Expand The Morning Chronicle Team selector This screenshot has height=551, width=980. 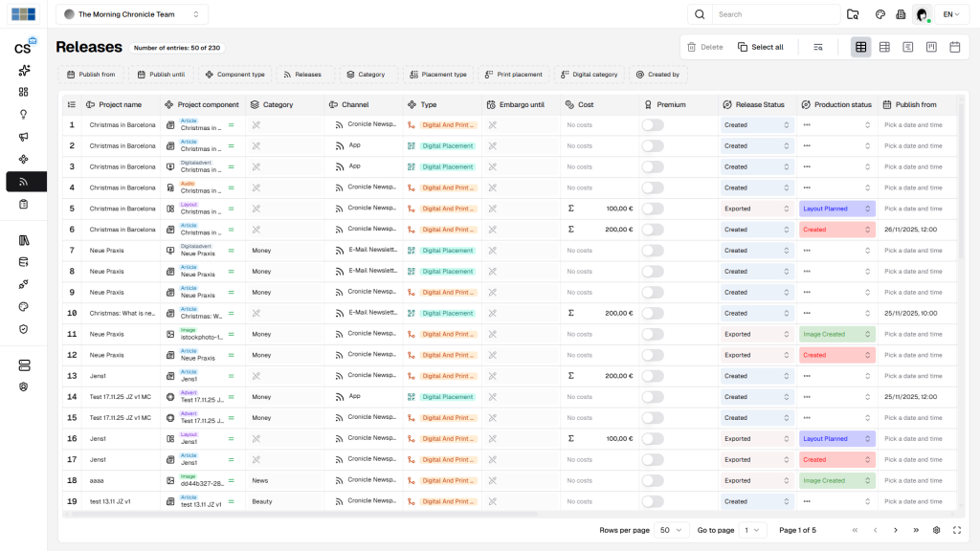(132, 14)
